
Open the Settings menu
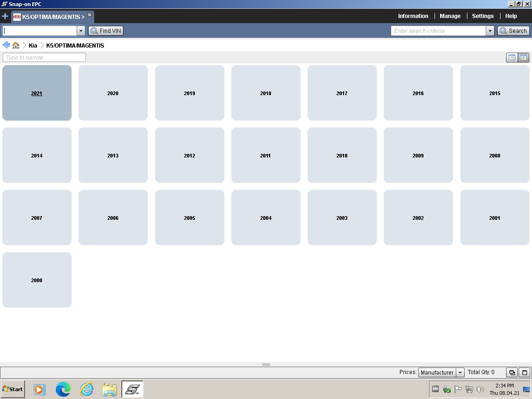[x=483, y=16]
